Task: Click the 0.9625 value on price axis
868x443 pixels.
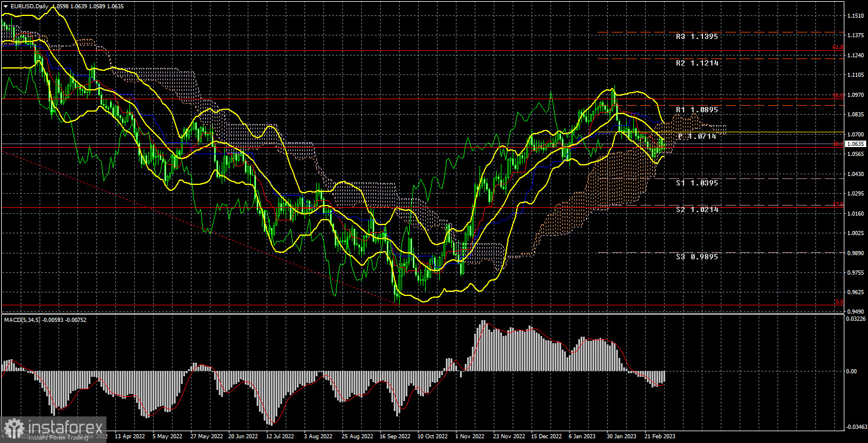Action: (855, 292)
